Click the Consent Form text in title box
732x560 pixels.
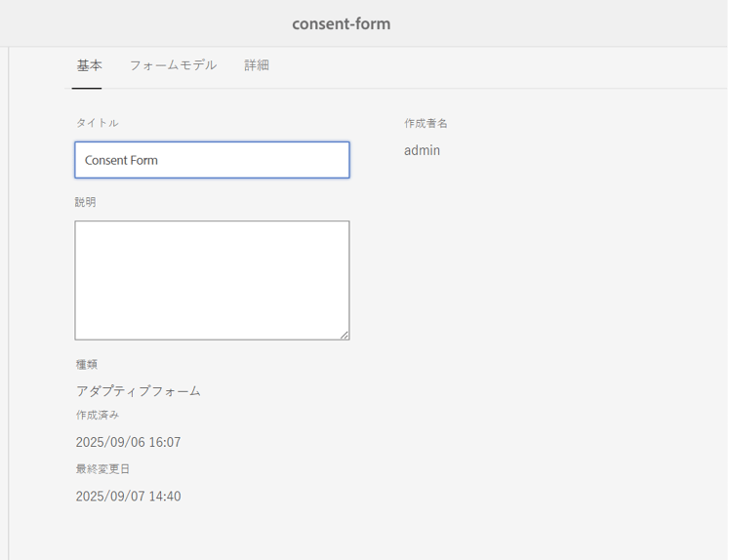point(121,160)
